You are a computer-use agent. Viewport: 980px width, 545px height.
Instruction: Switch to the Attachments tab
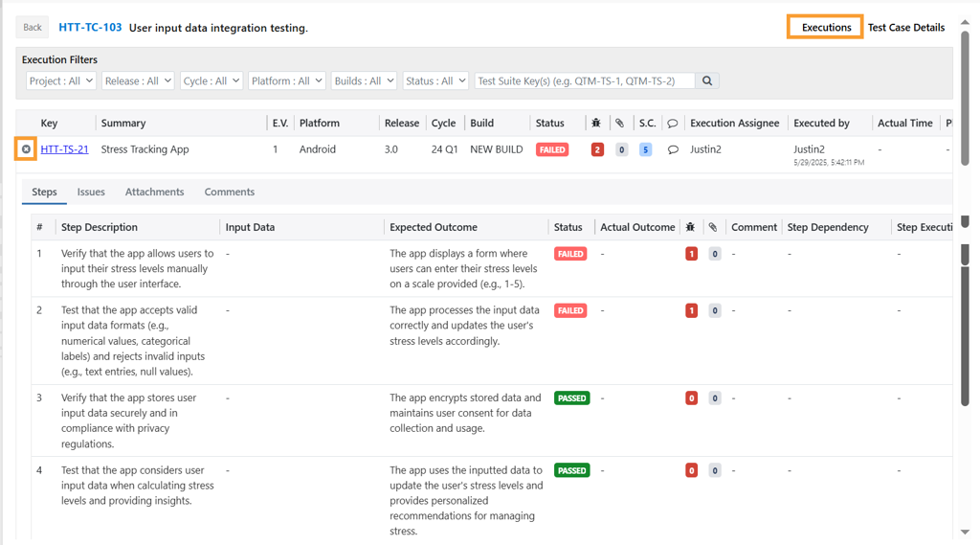point(154,193)
